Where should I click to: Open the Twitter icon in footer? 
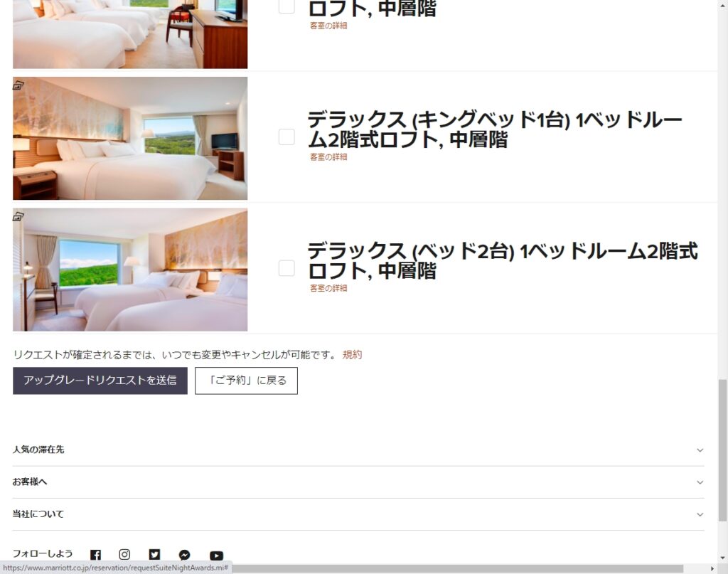pos(154,555)
